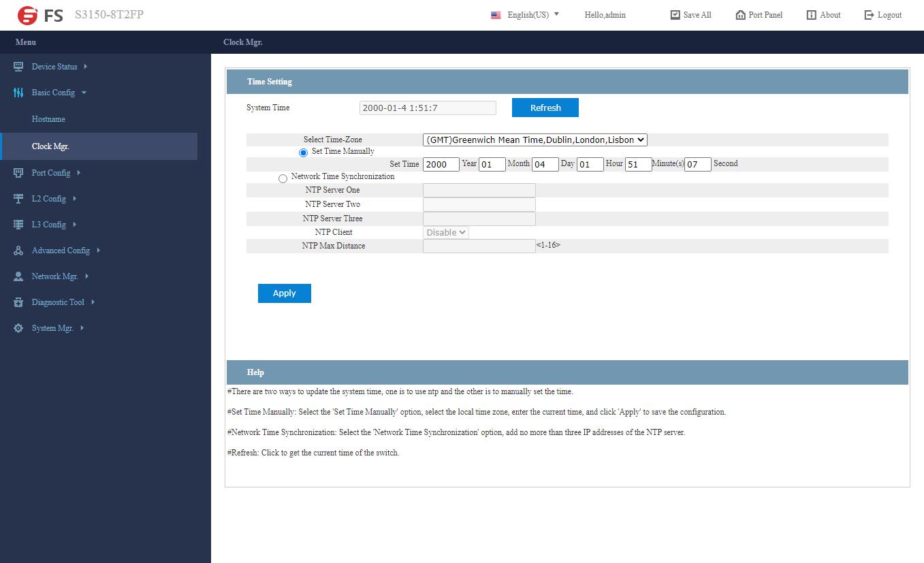The image size is (924, 563).
Task: Select the Set Time Manually radio button
Action: coord(304,152)
